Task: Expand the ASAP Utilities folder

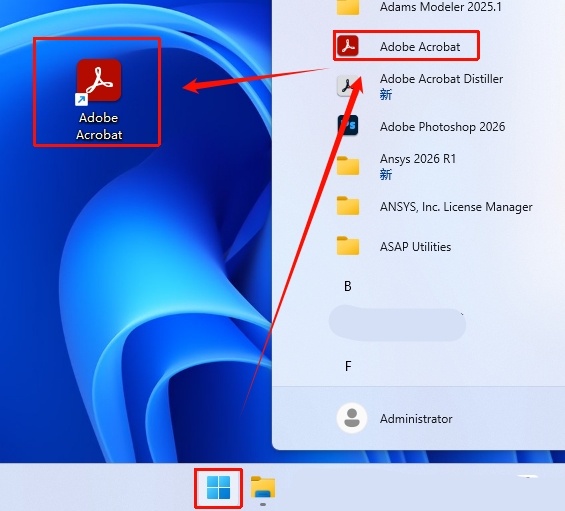Action: [348, 246]
